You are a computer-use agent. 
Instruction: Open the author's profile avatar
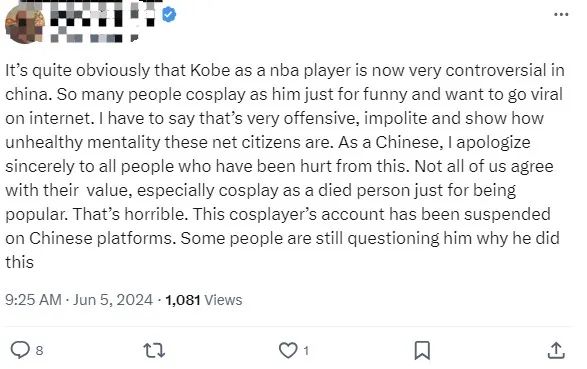pyautogui.click(x=25, y=24)
